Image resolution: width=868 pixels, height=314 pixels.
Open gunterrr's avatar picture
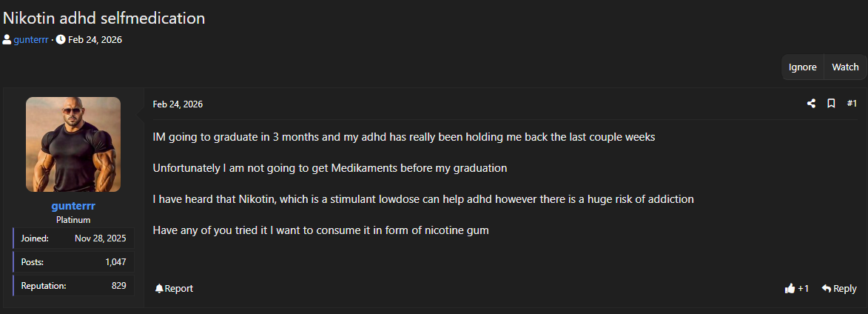[73, 144]
